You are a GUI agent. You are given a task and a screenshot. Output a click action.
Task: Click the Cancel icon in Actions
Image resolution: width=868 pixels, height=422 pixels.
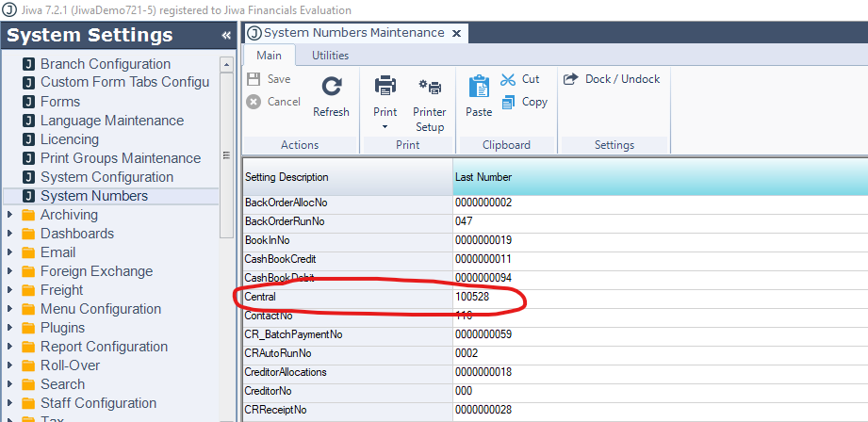point(254,102)
